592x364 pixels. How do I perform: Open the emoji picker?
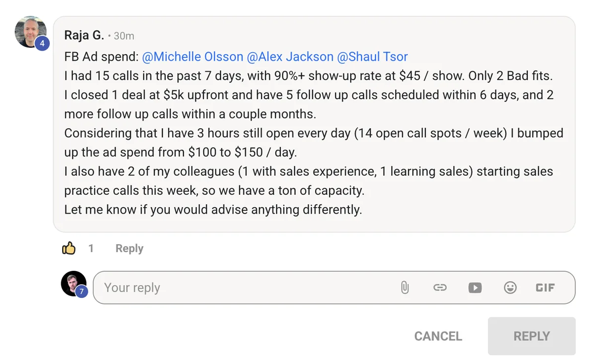pos(510,288)
